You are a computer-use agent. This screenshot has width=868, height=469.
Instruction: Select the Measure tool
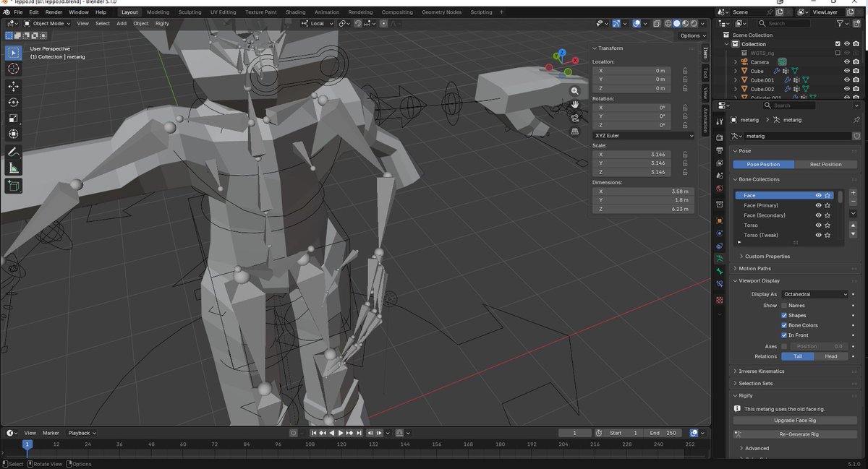point(14,168)
